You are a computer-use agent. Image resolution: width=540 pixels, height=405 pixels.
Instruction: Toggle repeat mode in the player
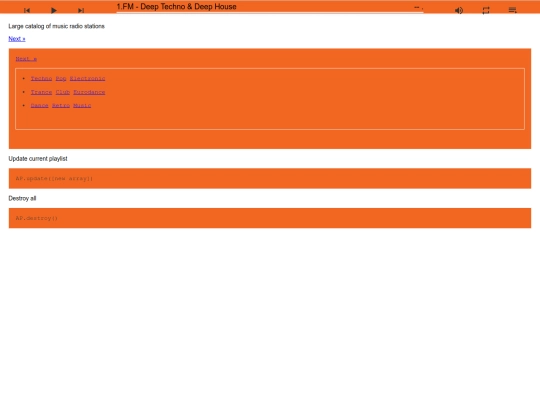click(x=486, y=10)
